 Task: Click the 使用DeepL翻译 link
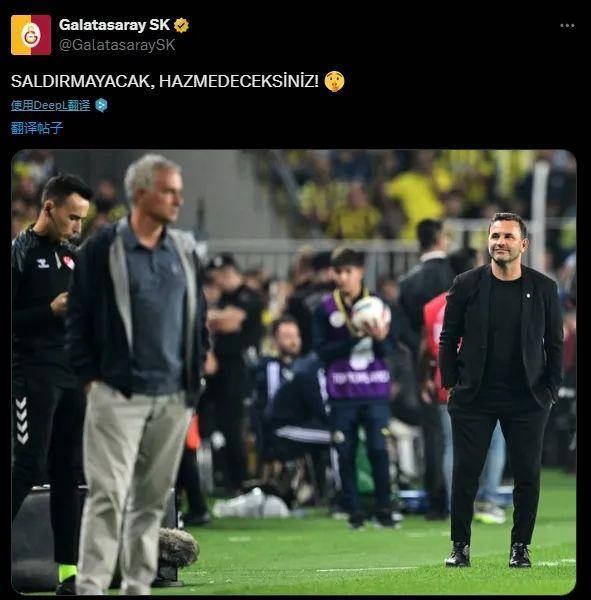[x=51, y=105]
